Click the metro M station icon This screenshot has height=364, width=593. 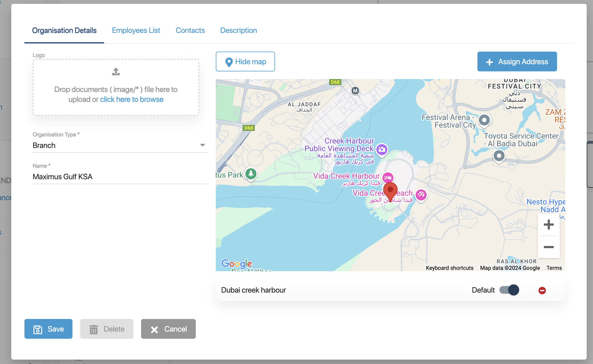click(355, 91)
